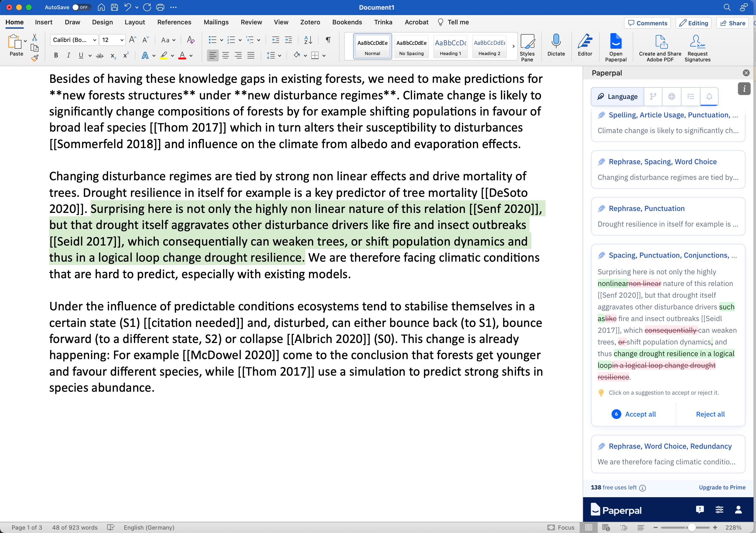Open the font size dropdown

click(x=122, y=40)
